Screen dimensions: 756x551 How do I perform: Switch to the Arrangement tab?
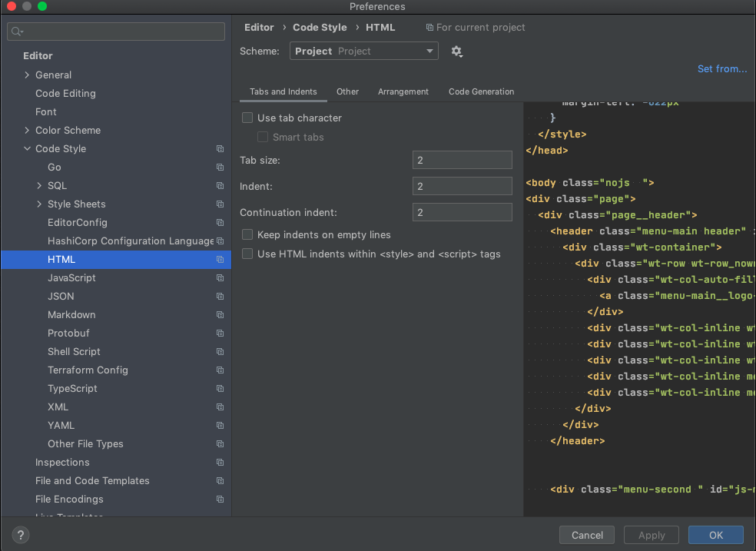pyautogui.click(x=403, y=91)
